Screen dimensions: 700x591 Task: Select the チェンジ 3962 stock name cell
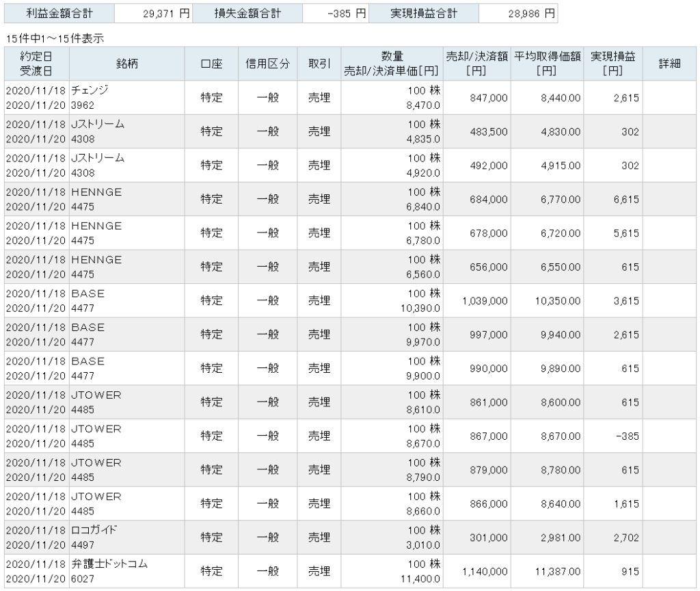pos(126,98)
